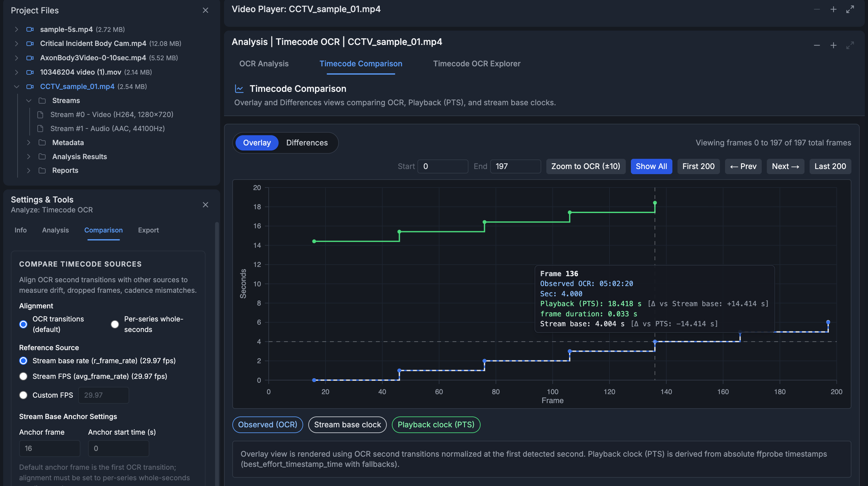Viewport: 868px width, 486px height.
Task: Click the Metadata folder icon
Action: pyautogui.click(x=42, y=143)
